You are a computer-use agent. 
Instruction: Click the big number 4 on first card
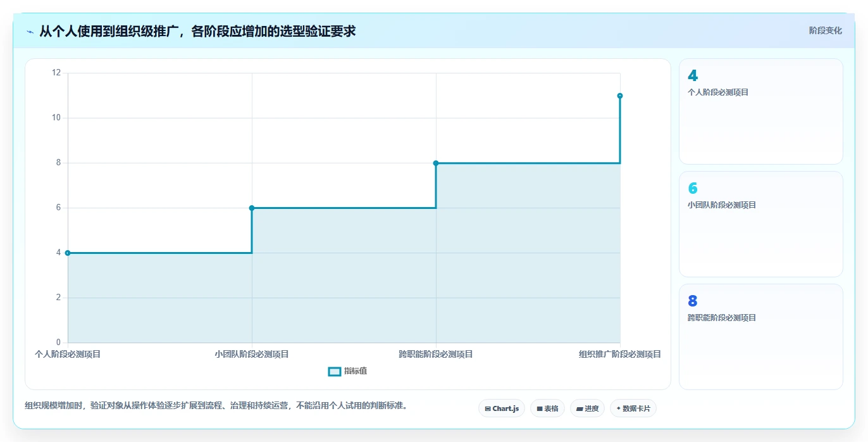pyautogui.click(x=693, y=76)
